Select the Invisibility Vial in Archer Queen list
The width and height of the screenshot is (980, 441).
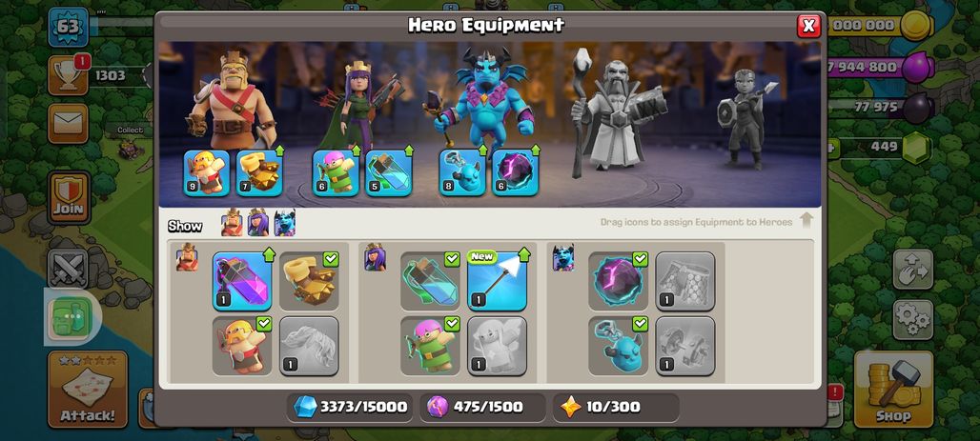pos(430,281)
